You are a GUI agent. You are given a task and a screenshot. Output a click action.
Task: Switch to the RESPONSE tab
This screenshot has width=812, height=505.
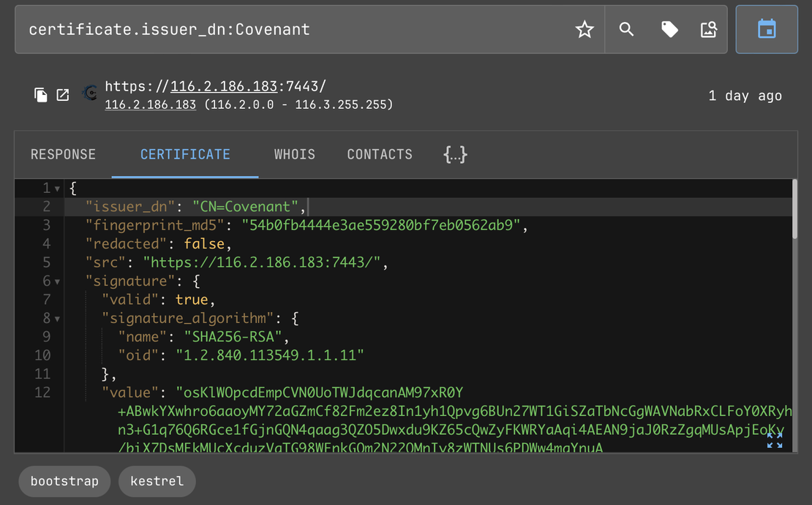pyautogui.click(x=63, y=154)
